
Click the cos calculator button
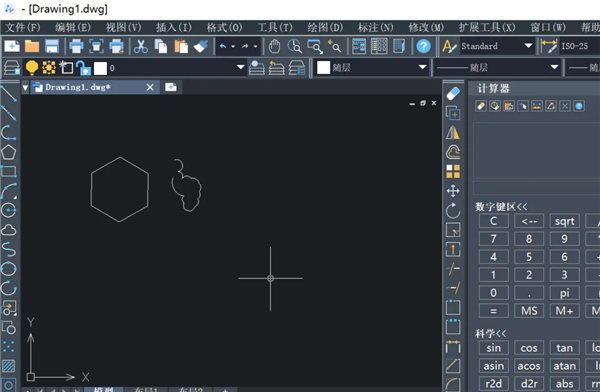[529, 348]
